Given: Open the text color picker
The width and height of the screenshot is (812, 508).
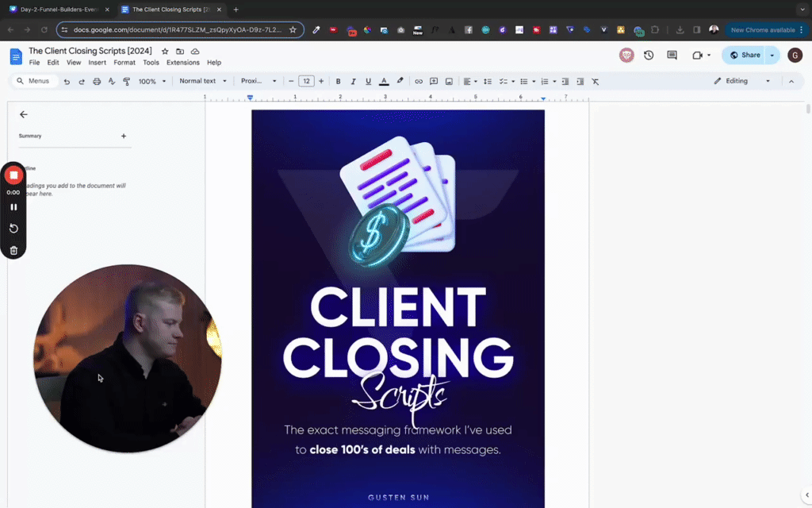Looking at the screenshot, I should coord(384,81).
